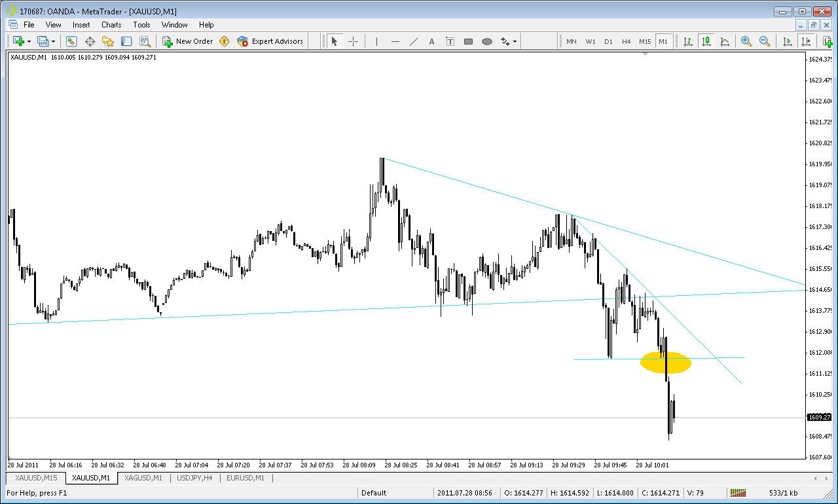The image size is (838, 504).
Task: Select the trendline drawing tool
Action: pyautogui.click(x=414, y=41)
